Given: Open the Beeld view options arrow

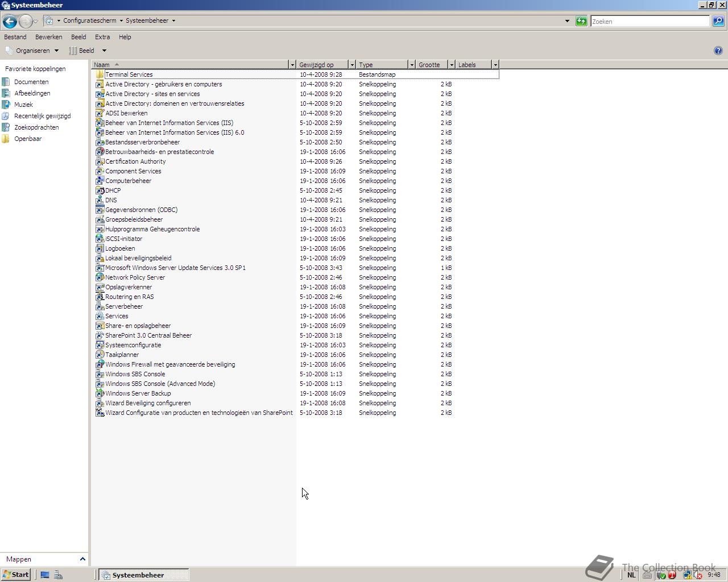Looking at the screenshot, I should click(104, 51).
